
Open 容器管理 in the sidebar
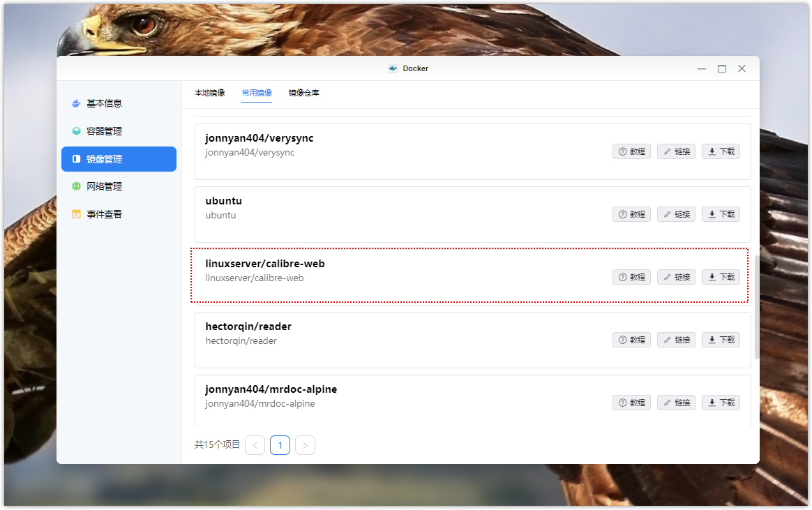tap(119, 132)
